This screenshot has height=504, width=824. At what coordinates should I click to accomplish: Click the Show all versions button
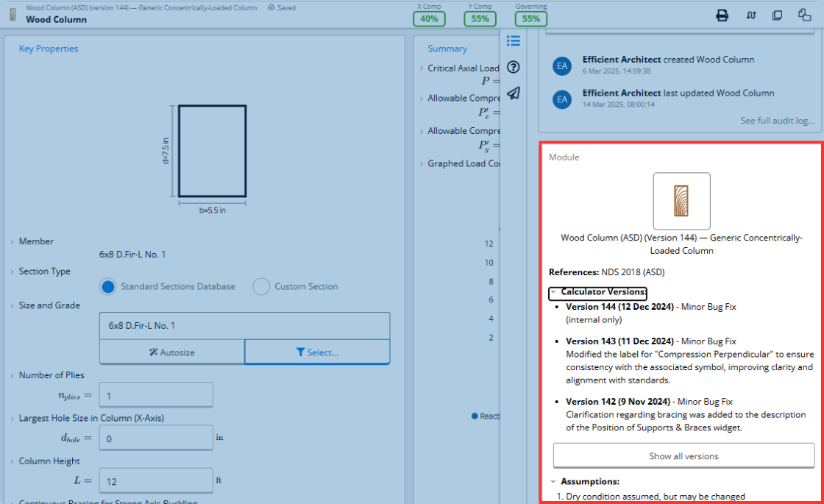point(683,455)
